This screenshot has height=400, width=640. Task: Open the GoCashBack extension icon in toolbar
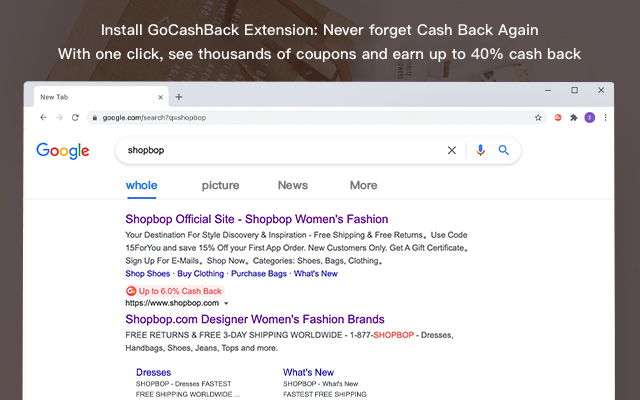pos(558,117)
